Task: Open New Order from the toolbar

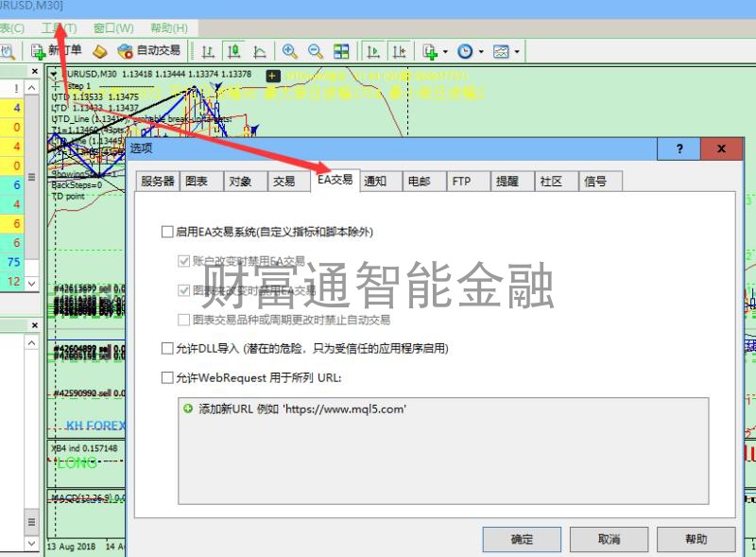Action: point(56,51)
